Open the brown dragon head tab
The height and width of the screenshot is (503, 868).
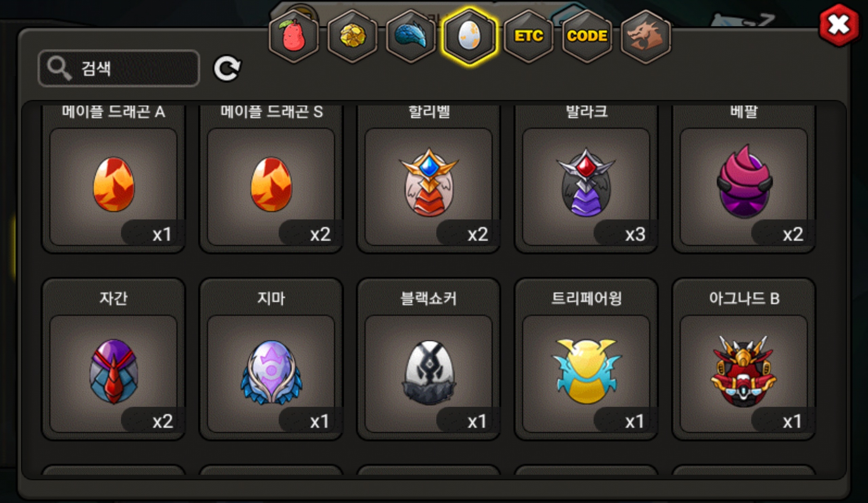point(646,36)
